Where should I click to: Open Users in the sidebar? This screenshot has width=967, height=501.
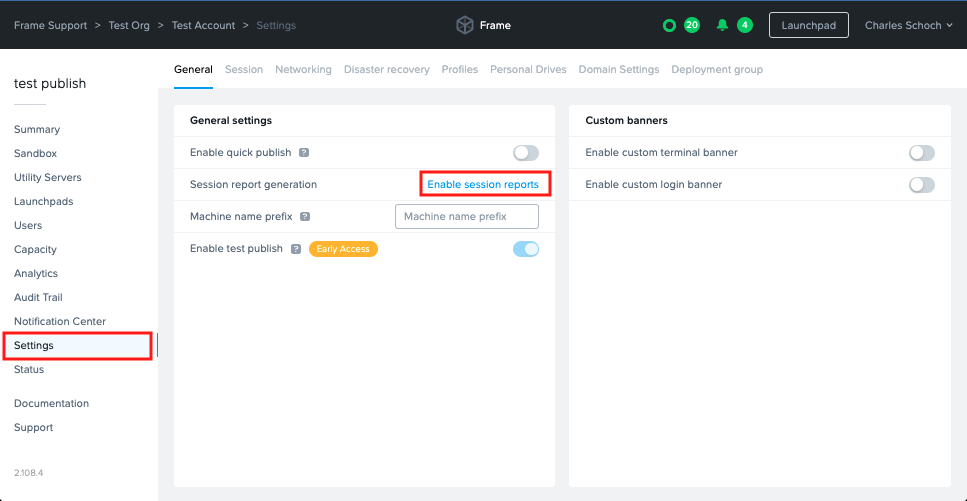pos(28,226)
